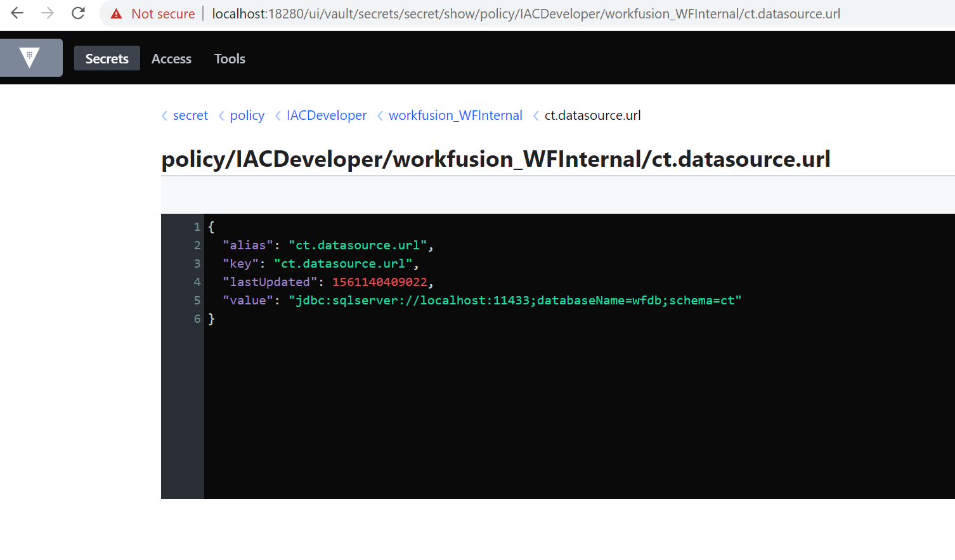
Task: Open the Vault logo home menu
Action: pyautogui.click(x=31, y=58)
